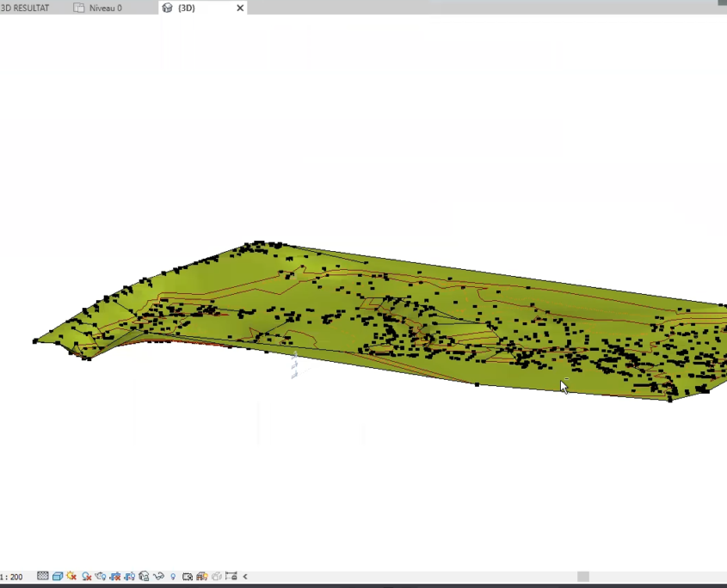Open the Rendering dialog teapot icon
Screen dimensions: 727x588
point(100,577)
